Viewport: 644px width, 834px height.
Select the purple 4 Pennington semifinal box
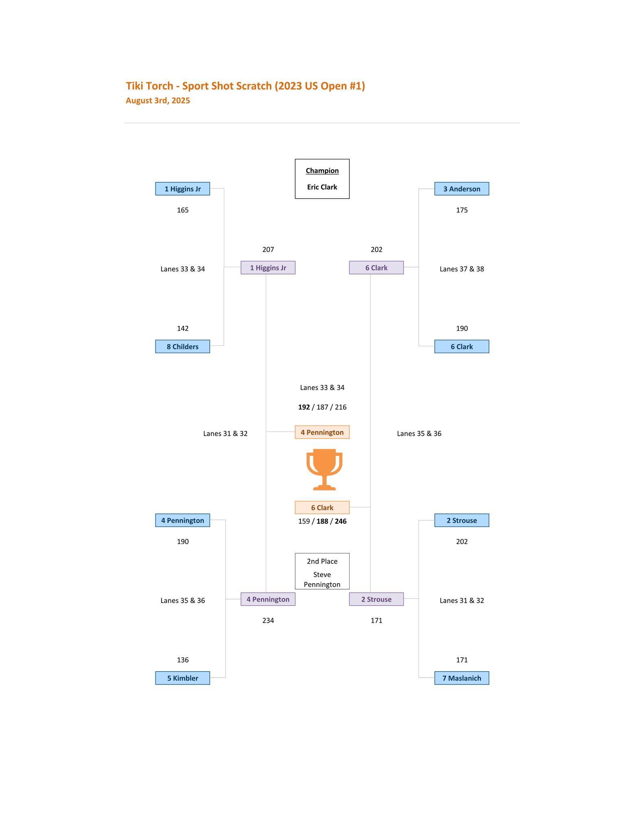(x=268, y=599)
